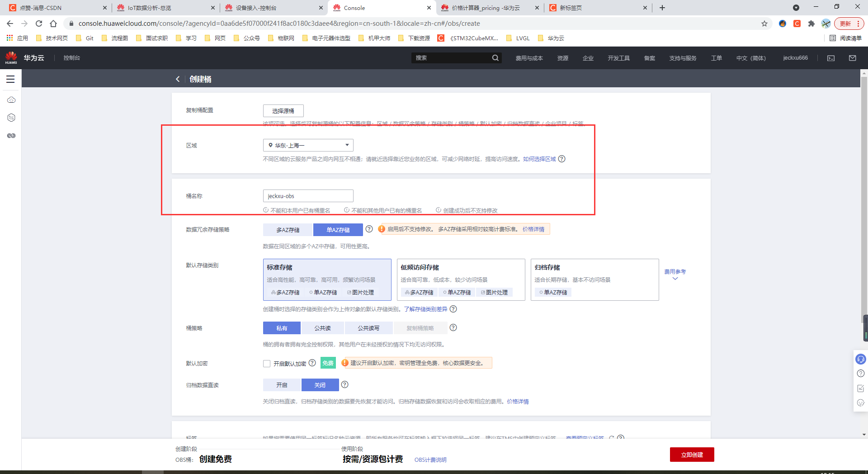868x474 pixels.
Task: Click the 控制台 link in header
Action: coord(72,58)
